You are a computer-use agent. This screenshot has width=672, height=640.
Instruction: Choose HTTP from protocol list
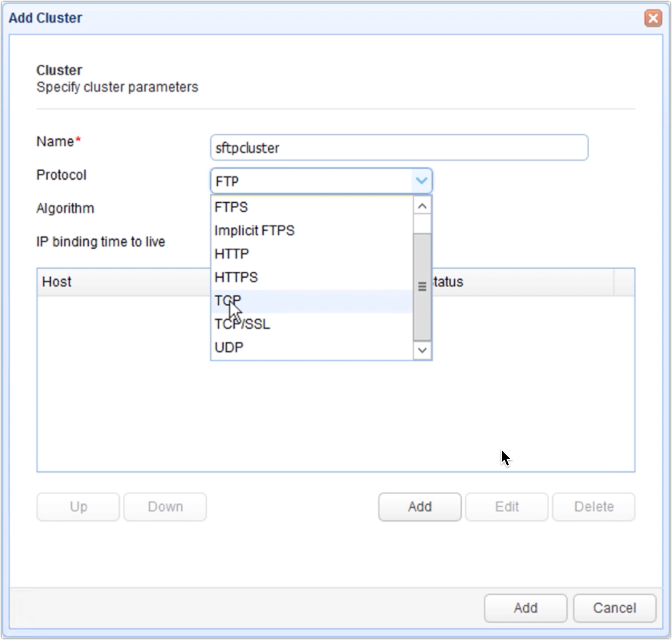[232, 254]
